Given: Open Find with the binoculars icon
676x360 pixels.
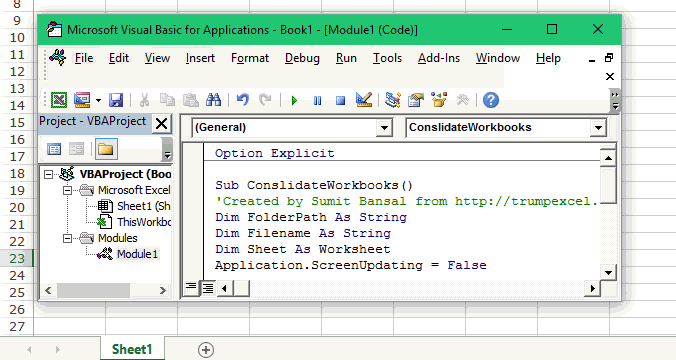Looking at the screenshot, I should pyautogui.click(x=213, y=100).
